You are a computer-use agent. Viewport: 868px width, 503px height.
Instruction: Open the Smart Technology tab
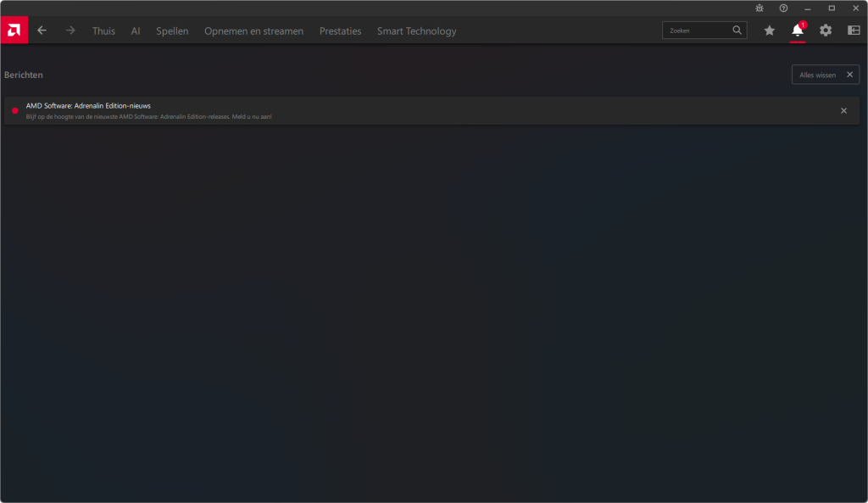click(x=416, y=31)
